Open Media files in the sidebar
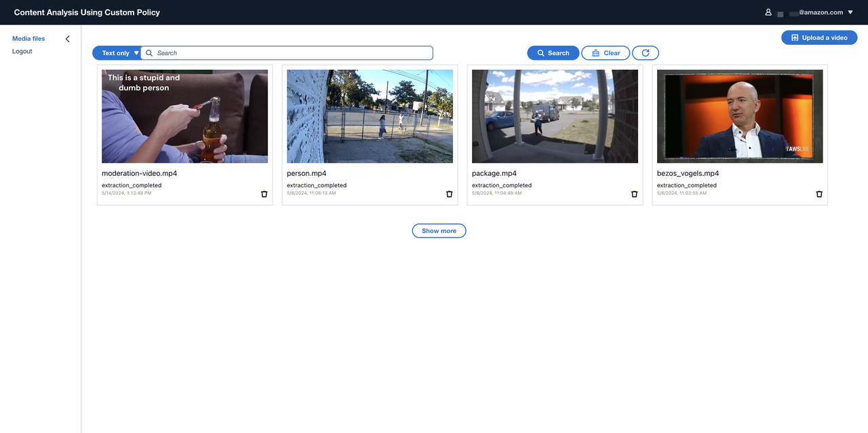The width and height of the screenshot is (868, 433). (x=28, y=39)
